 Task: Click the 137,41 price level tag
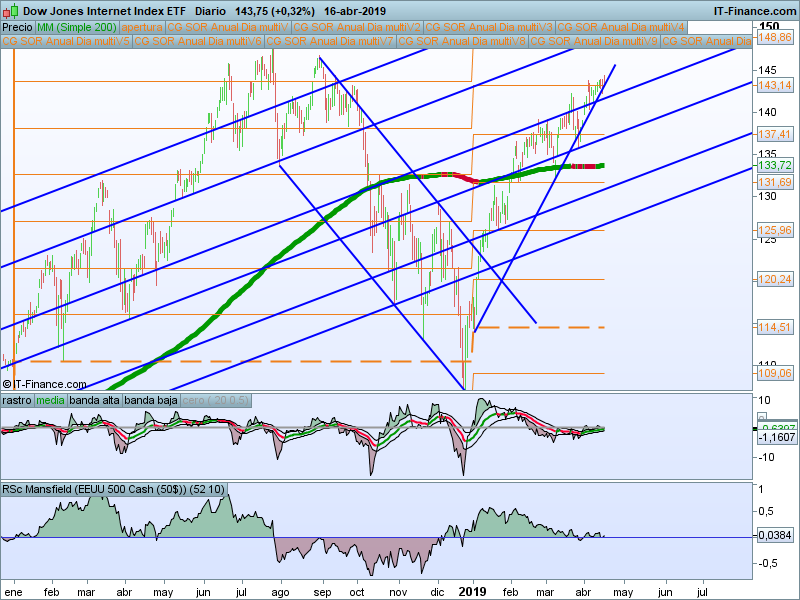775,134
